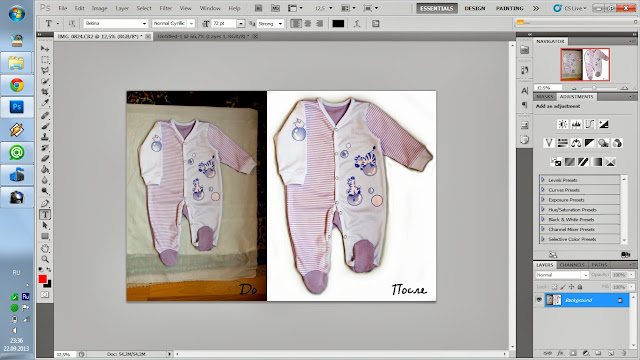Screen dimensions: 640x360
Task: Select the Eraser tool
Action: click(45, 158)
